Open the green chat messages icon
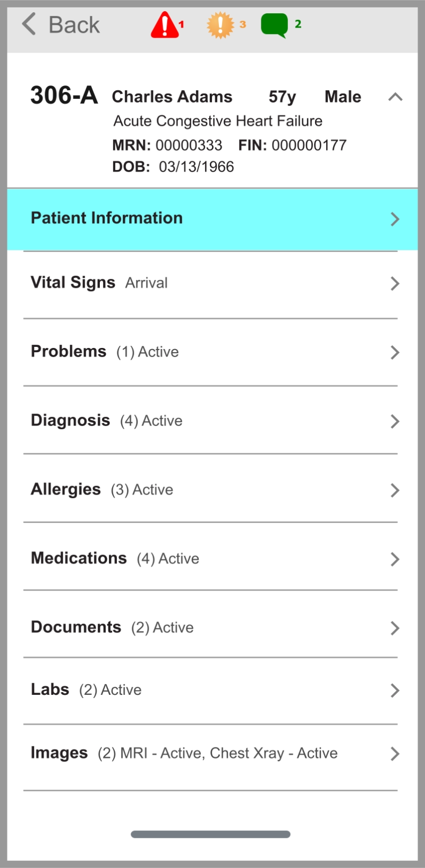The height and width of the screenshot is (868, 425). tap(275, 25)
